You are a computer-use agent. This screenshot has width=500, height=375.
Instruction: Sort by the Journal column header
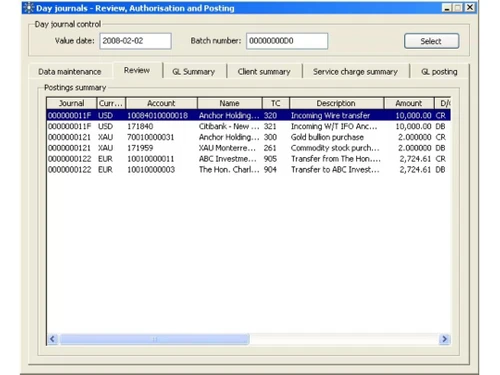coord(71,103)
